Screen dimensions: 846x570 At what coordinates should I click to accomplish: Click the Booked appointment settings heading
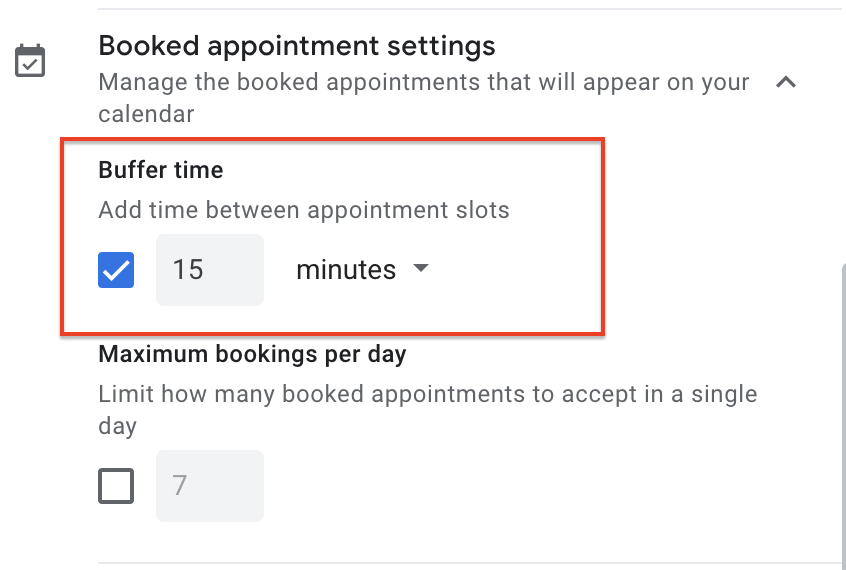click(x=297, y=46)
